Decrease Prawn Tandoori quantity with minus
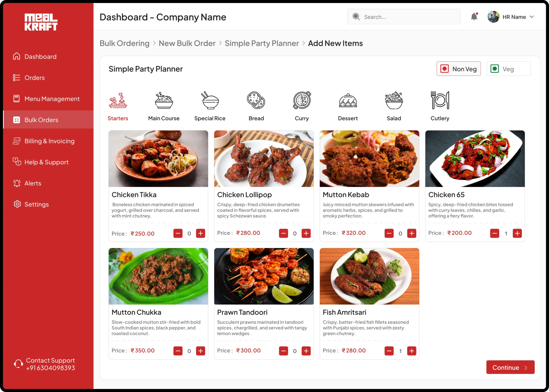 (x=284, y=351)
